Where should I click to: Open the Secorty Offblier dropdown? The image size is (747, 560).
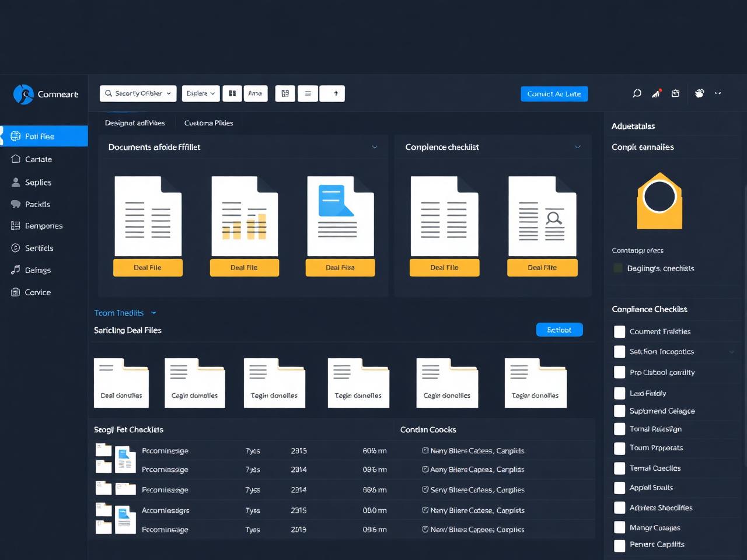tap(138, 93)
